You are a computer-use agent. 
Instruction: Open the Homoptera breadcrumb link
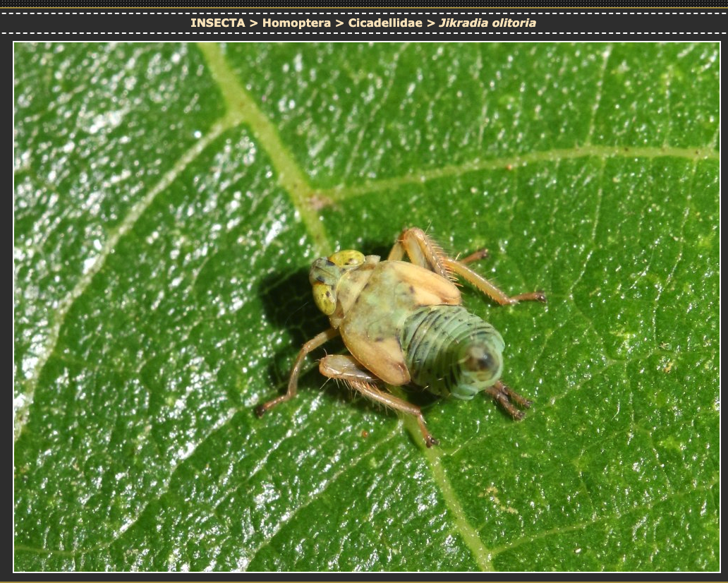point(296,23)
